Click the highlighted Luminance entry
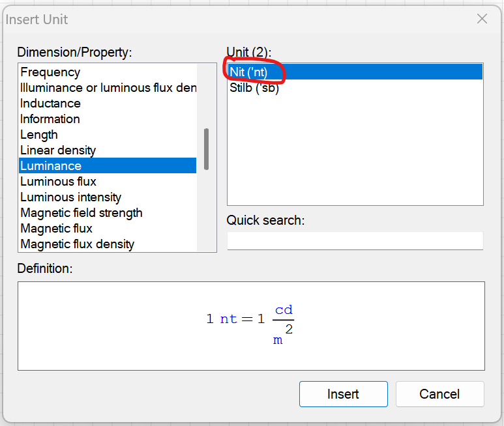 51,166
